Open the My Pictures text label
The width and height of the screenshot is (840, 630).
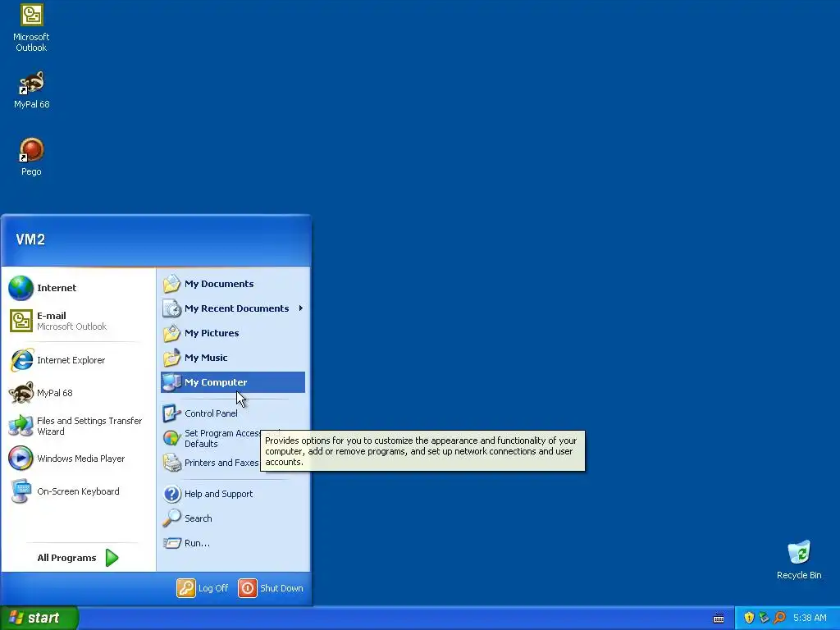tap(212, 333)
